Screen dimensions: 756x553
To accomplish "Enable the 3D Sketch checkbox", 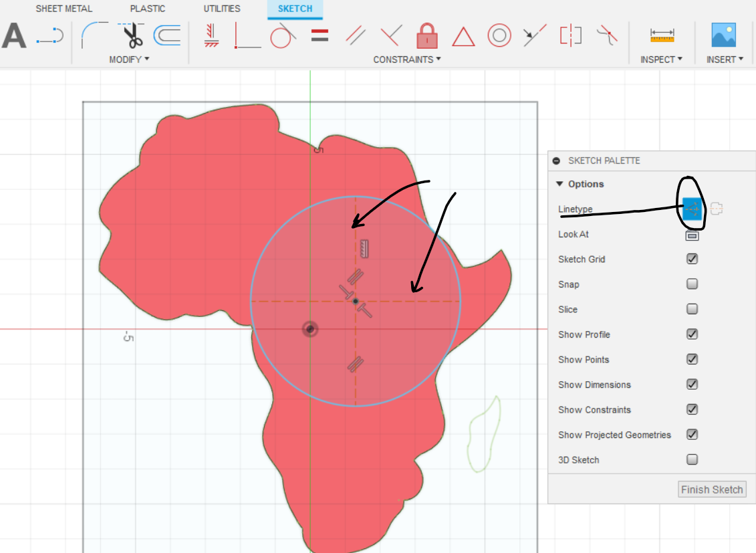I will pos(692,459).
